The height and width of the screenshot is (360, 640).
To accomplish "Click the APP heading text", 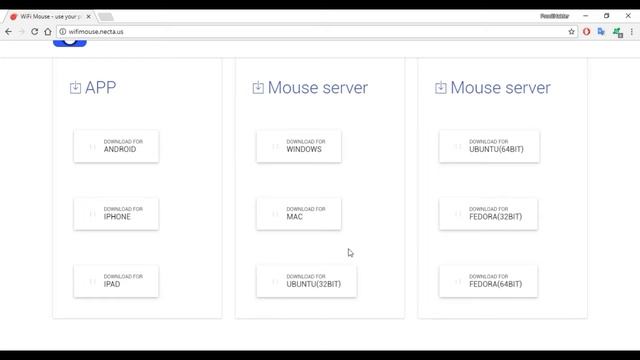I will click(x=100, y=88).
